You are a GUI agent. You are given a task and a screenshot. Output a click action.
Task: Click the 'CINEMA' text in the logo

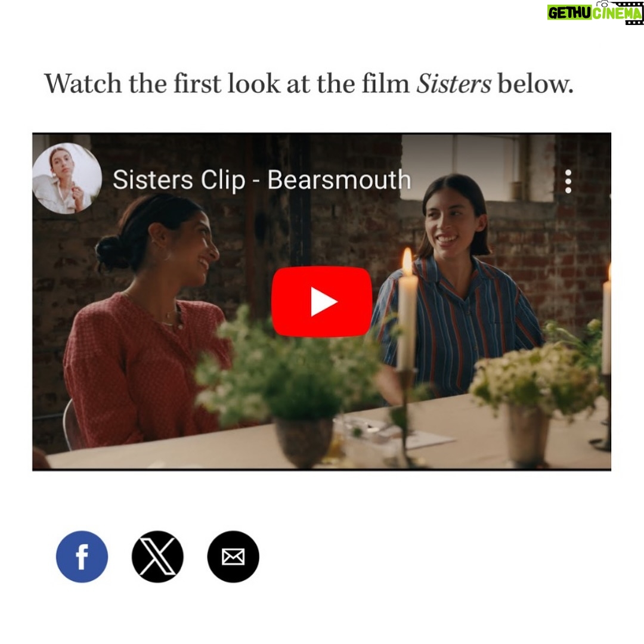617,14
